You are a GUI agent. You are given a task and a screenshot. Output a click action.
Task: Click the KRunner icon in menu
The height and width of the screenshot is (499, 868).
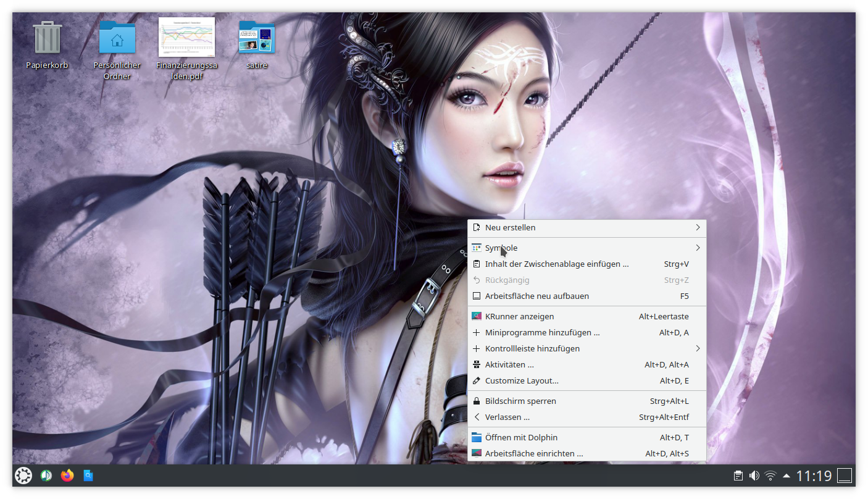tap(476, 316)
